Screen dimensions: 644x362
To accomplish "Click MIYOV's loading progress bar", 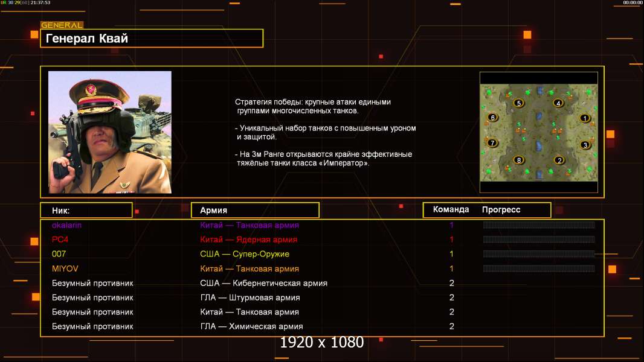I will (539, 268).
